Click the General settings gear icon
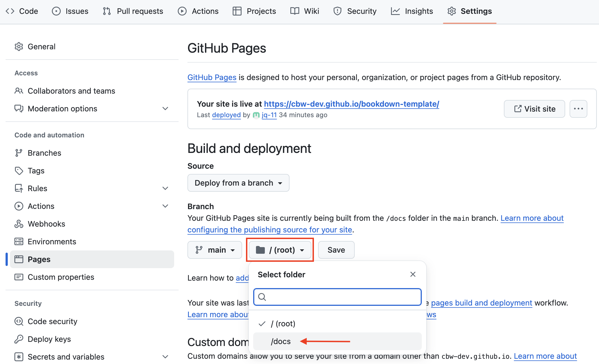The width and height of the screenshot is (599, 364). point(19,47)
